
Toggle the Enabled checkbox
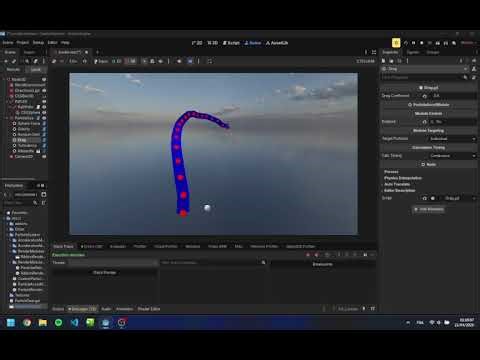(433, 122)
